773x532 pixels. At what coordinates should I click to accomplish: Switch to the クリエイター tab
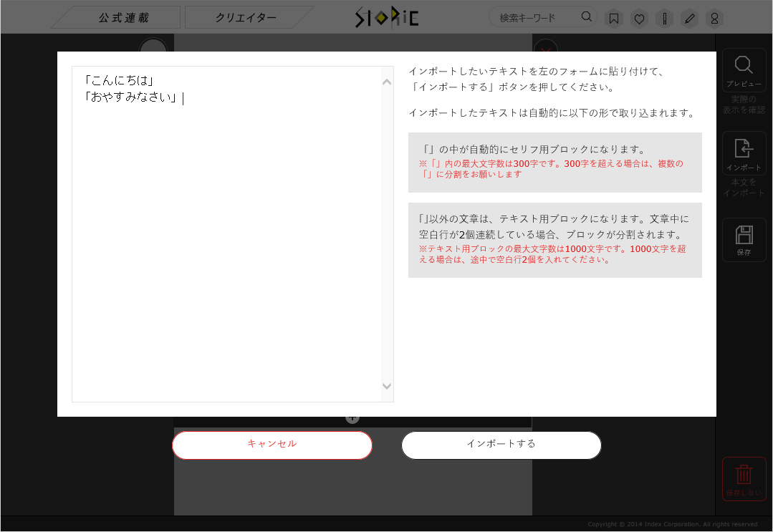[x=247, y=16]
